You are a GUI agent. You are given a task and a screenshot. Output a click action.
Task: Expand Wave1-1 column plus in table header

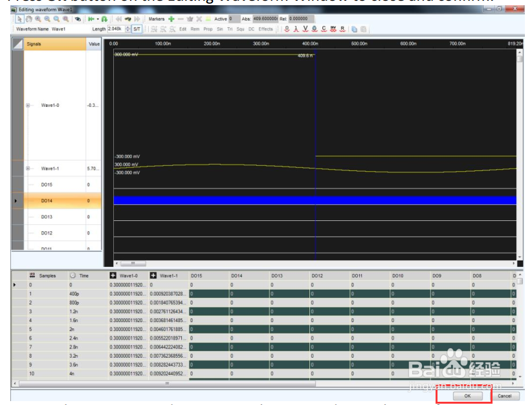[153, 275]
